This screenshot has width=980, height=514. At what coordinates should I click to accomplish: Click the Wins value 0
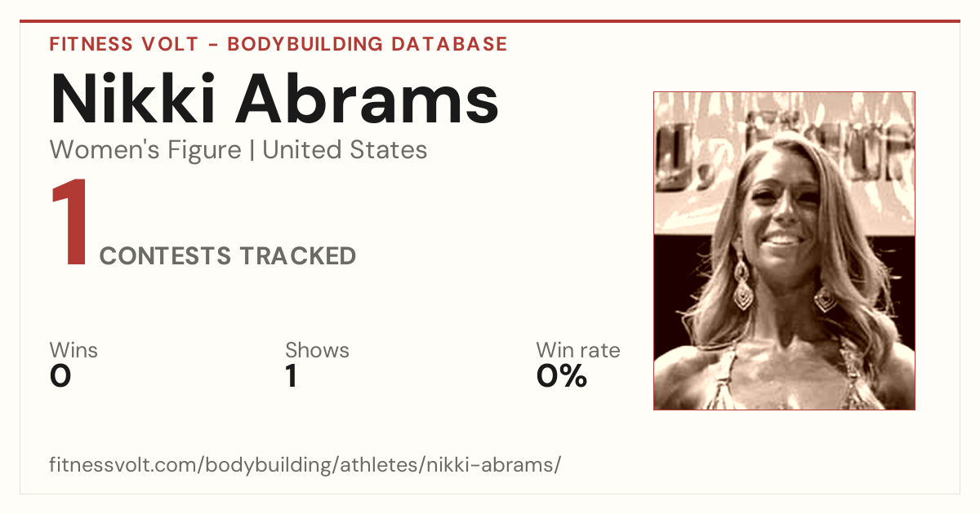[x=60, y=376]
